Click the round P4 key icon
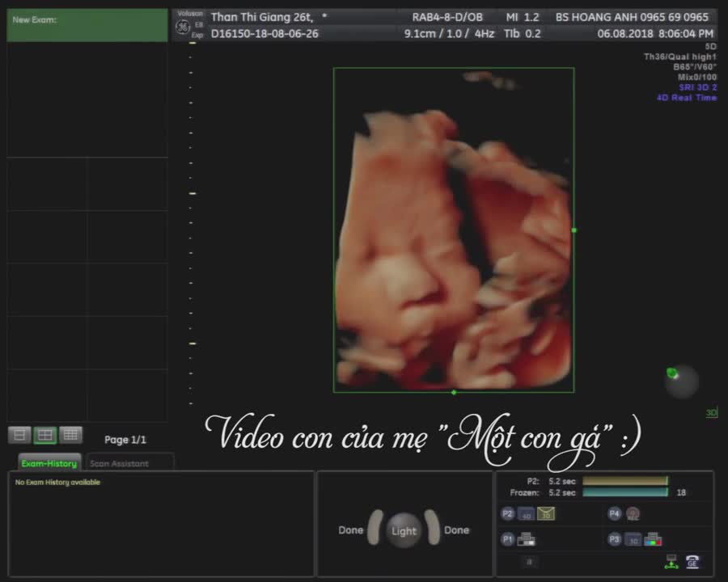Screen dimensions: 728x582 [614, 514]
